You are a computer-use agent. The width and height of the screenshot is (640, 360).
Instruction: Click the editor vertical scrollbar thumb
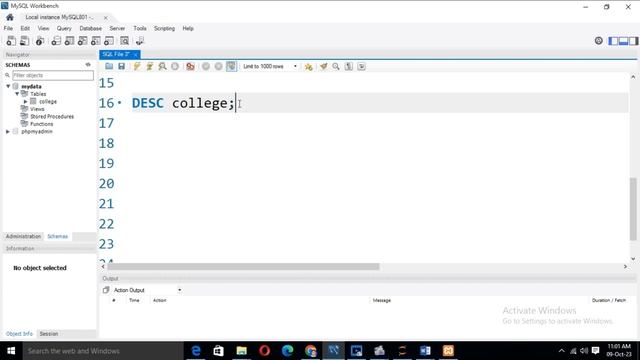[x=633, y=209]
